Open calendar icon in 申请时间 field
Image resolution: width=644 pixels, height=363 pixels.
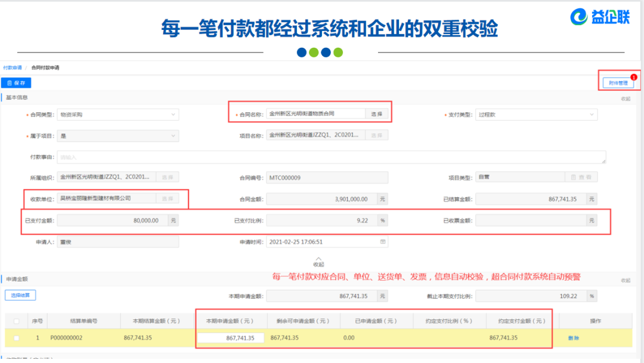pyautogui.click(x=383, y=242)
